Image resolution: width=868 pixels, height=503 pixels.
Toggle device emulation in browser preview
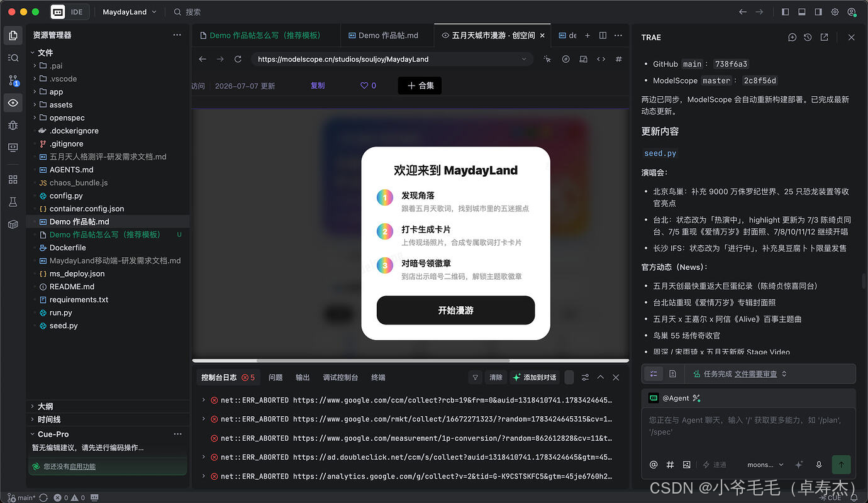(x=583, y=59)
